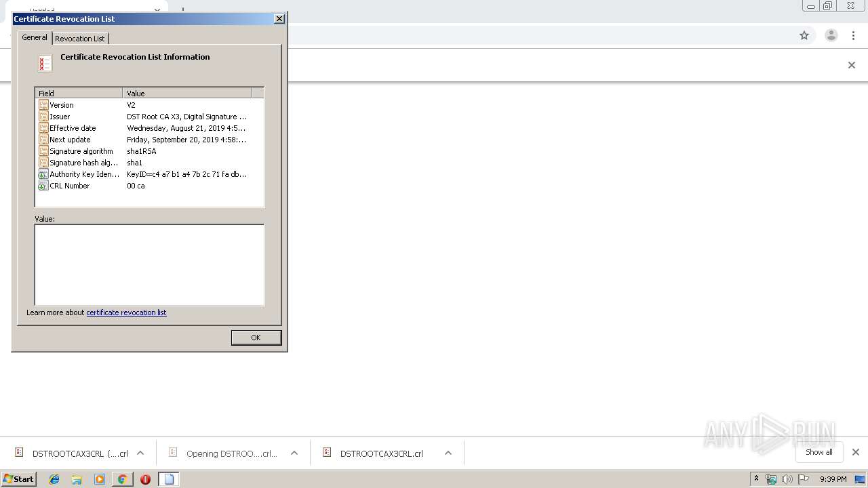Click the certificate revocation list header icon
Image resolution: width=868 pixels, height=488 pixels.
pyautogui.click(x=45, y=63)
